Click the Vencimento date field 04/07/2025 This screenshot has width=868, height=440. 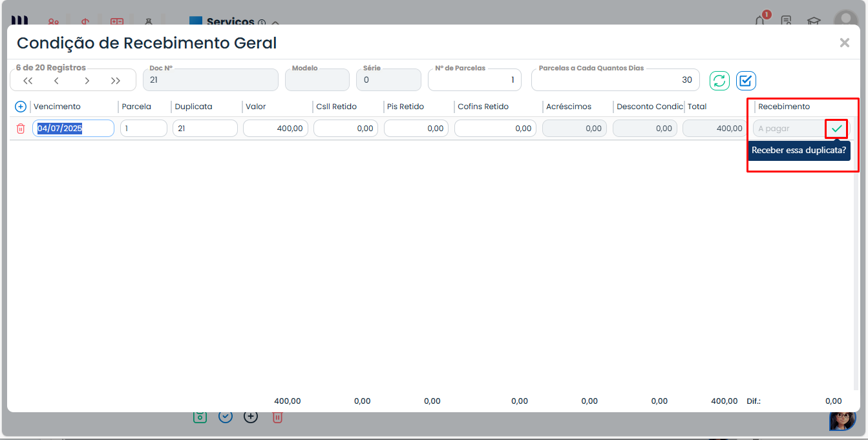pos(74,129)
